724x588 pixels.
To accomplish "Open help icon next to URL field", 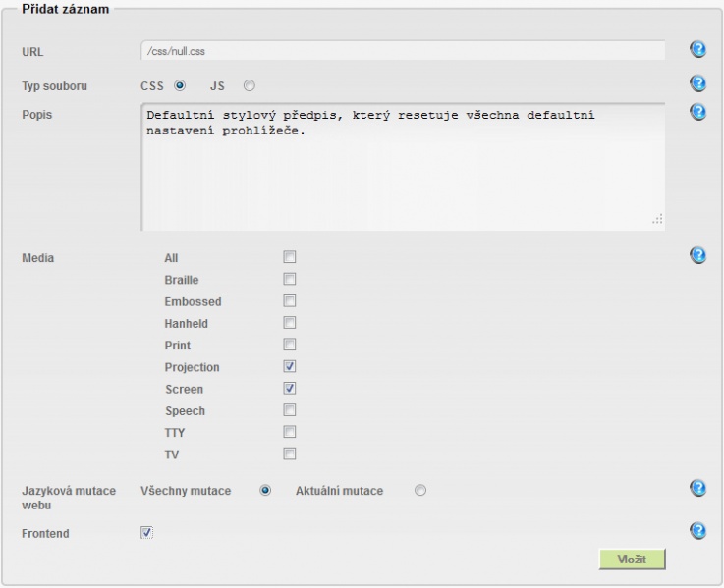I will point(697,49).
